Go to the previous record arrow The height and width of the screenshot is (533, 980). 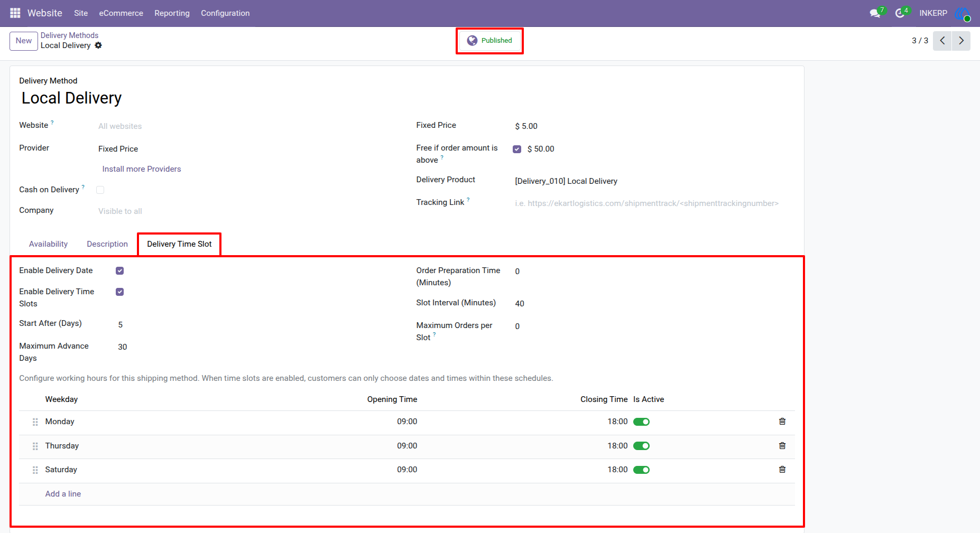coord(942,41)
